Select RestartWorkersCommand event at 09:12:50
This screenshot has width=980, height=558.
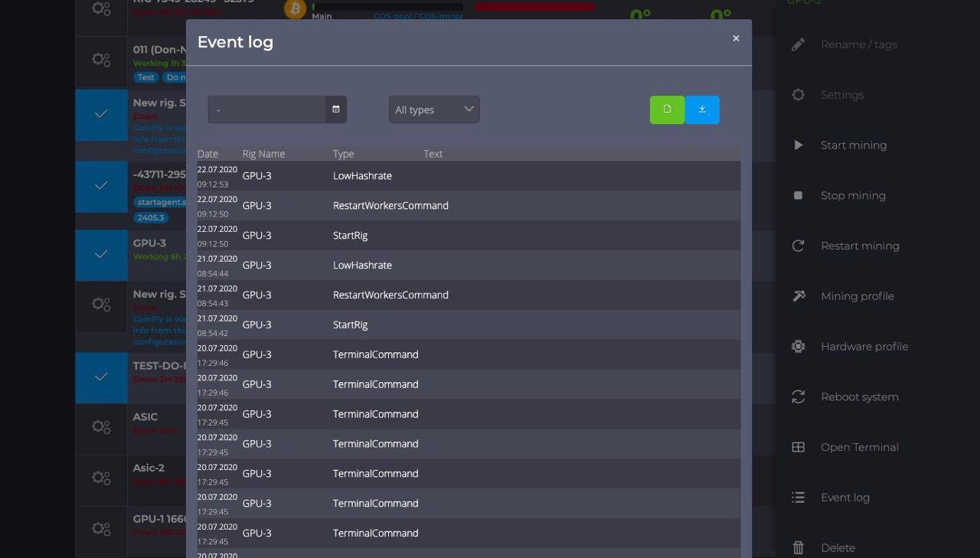click(x=469, y=205)
